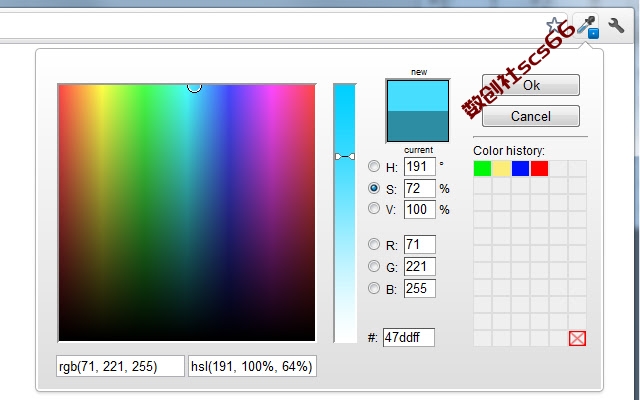Focus the H value field showing 191

coord(420,167)
